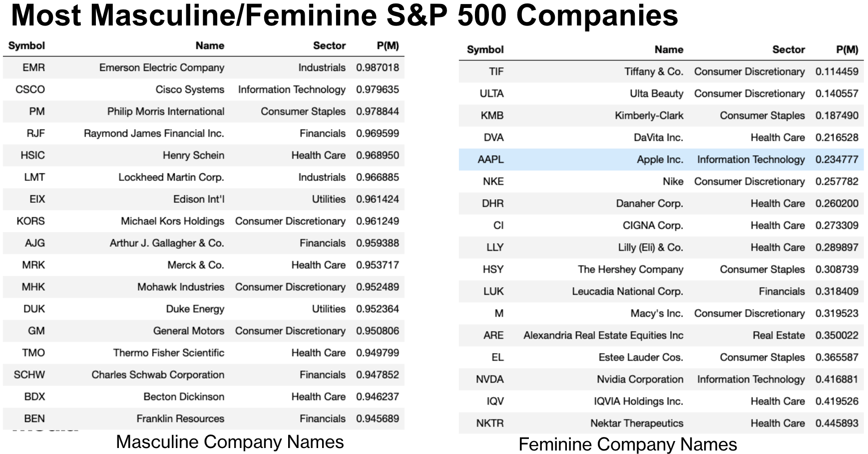Click the Masculine Company Names caption
Viewport: 868px width, 454px height.
point(230,442)
